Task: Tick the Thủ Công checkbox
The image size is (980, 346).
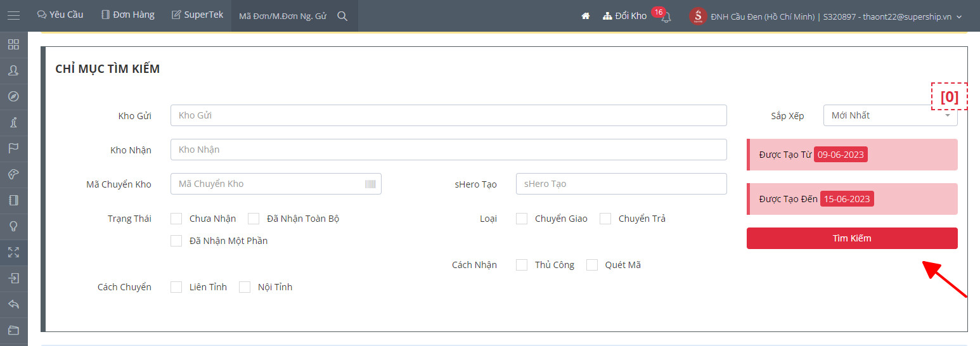Action: click(522, 265)
